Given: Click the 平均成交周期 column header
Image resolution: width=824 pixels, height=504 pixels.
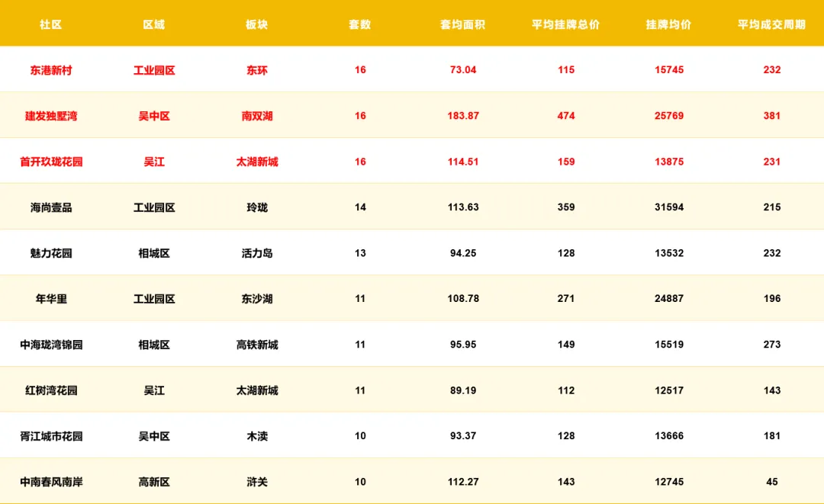Looking at the screenshot, I should coord(772,24).
